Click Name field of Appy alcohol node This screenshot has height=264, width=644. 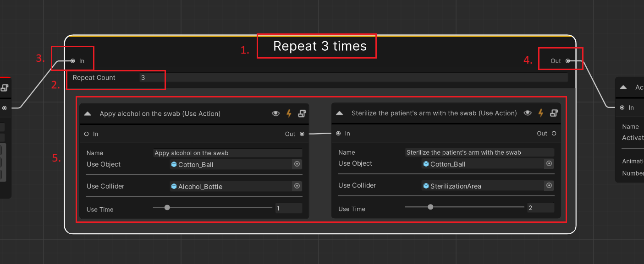(228, 153)
